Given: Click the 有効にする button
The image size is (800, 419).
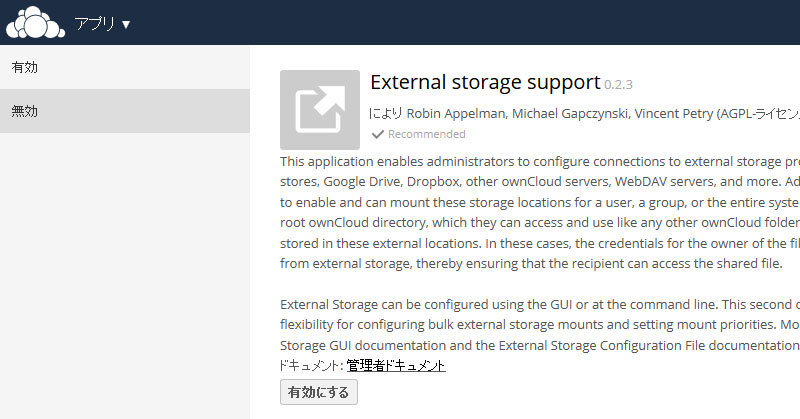Looking at the screenshot, I should pyautogui.click(x=319, y=392).
